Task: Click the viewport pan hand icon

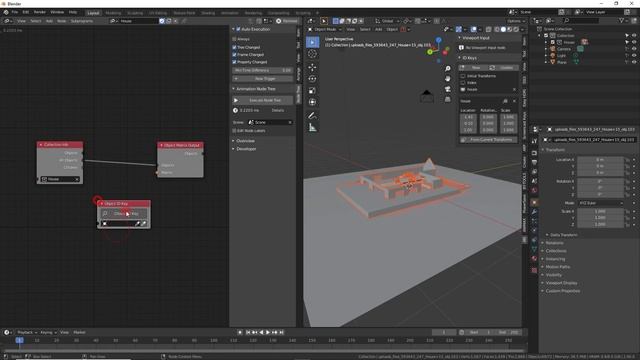Action: pos(448,78)
